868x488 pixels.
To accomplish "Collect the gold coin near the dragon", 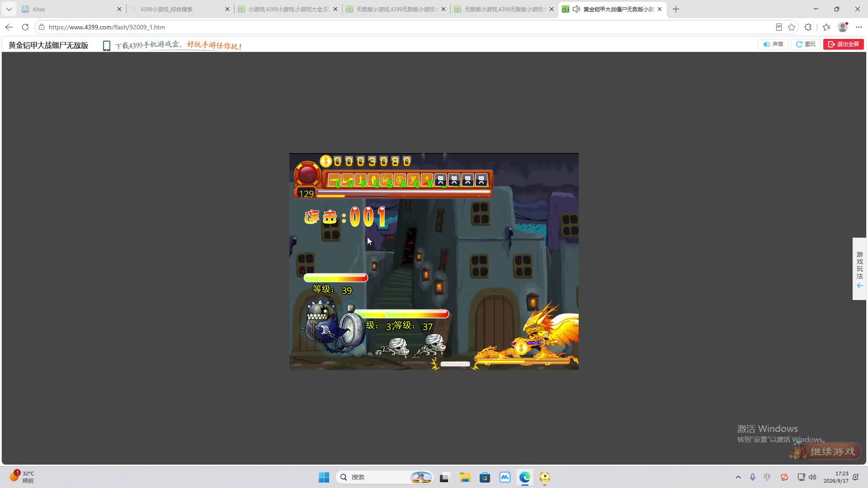I will tap(521, 347).
